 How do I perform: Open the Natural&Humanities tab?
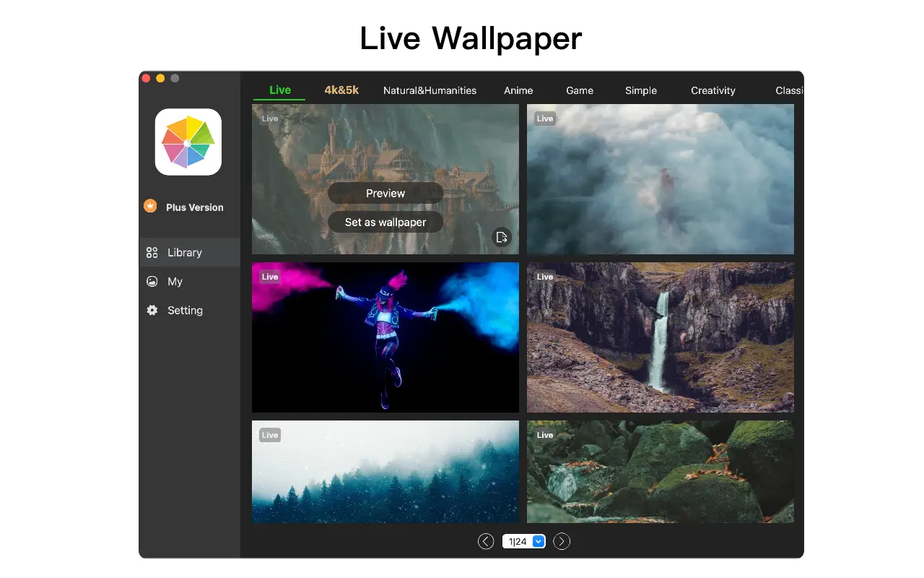pos(430,90)
